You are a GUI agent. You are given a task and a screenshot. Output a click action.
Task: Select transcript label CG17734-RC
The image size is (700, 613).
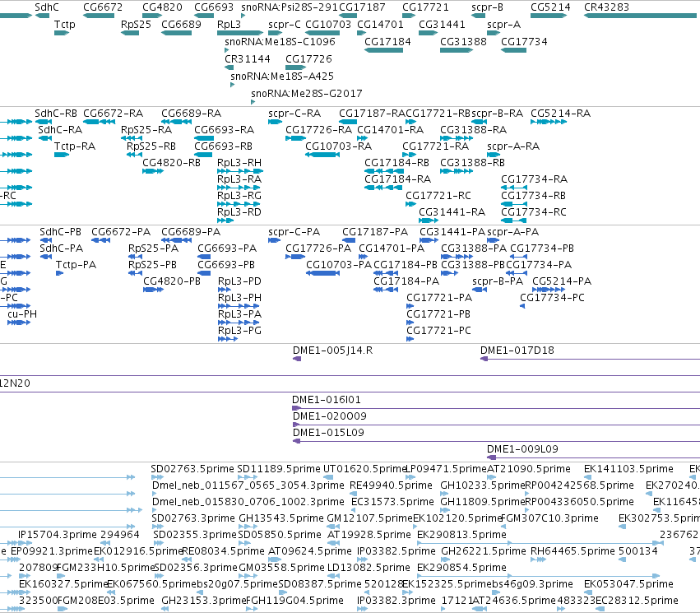pos(534,212)
